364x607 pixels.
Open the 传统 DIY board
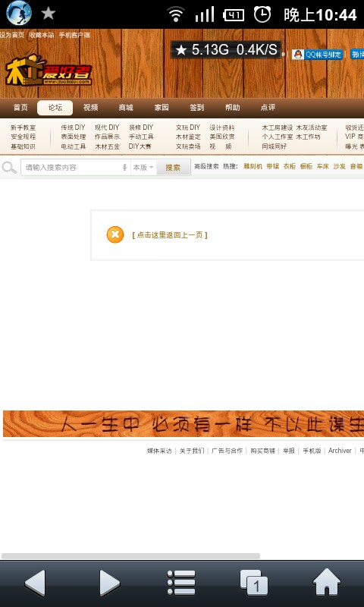pyautogui.click(x=73, y=127)
